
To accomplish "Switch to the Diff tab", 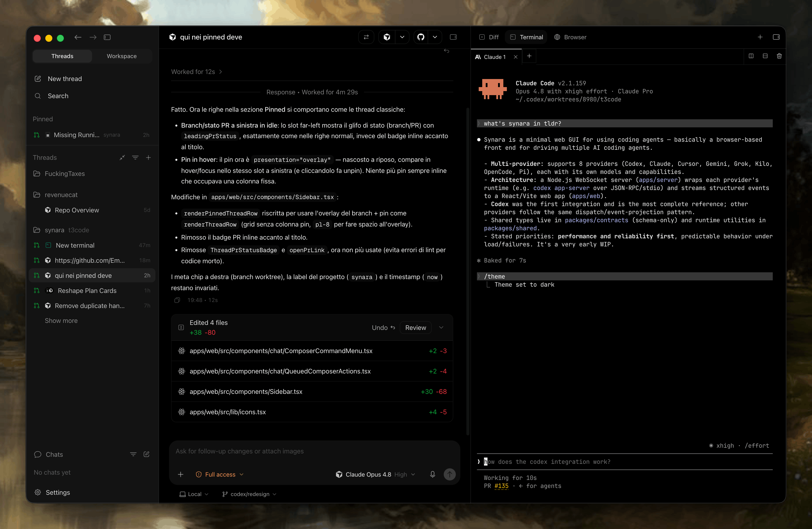I will 489,37.
